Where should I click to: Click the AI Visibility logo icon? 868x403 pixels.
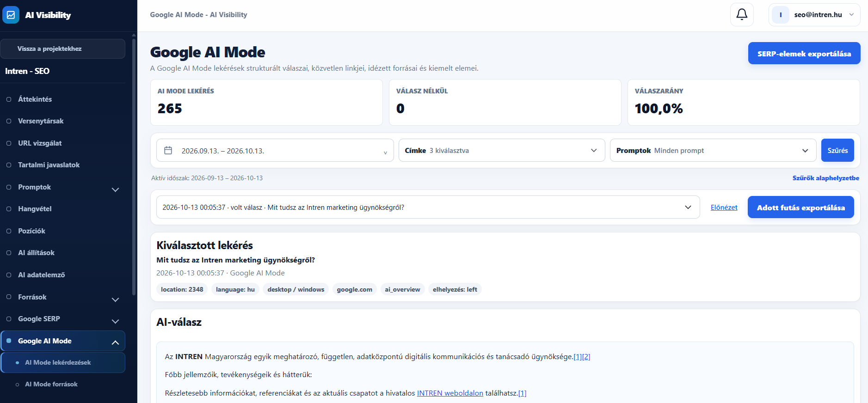[11, 15]
